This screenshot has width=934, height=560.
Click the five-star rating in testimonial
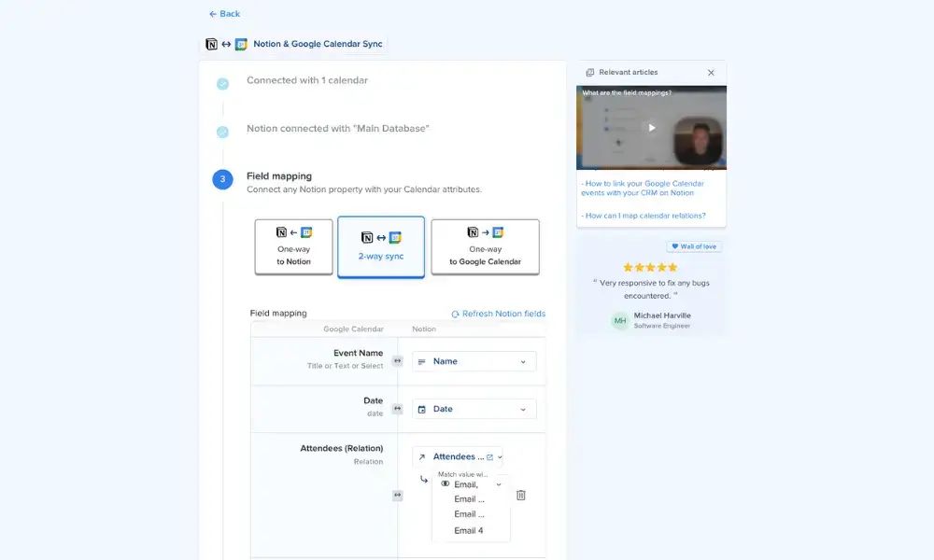coord(650,267)
